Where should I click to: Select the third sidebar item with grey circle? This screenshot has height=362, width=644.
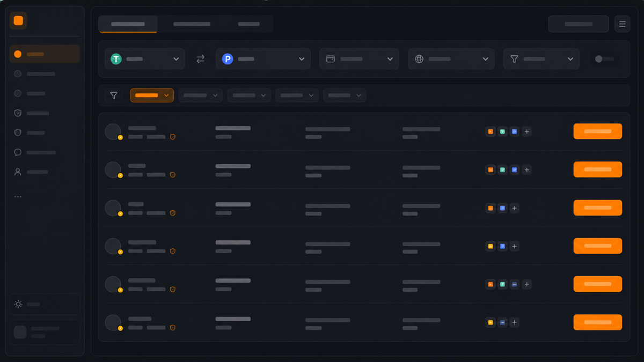coord(45,93)
